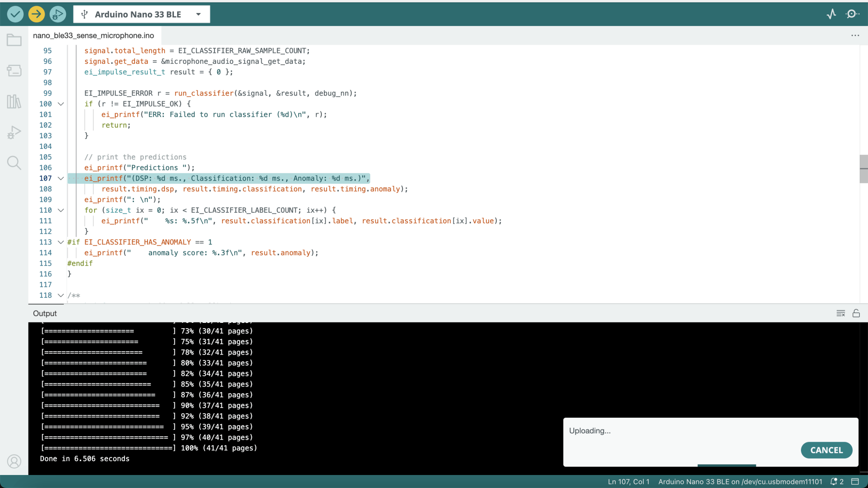Image resolution: width=868 pixels, height=488 pixels.
Task: Cancel the uploading operation
Action: click(x=826, y=450)
